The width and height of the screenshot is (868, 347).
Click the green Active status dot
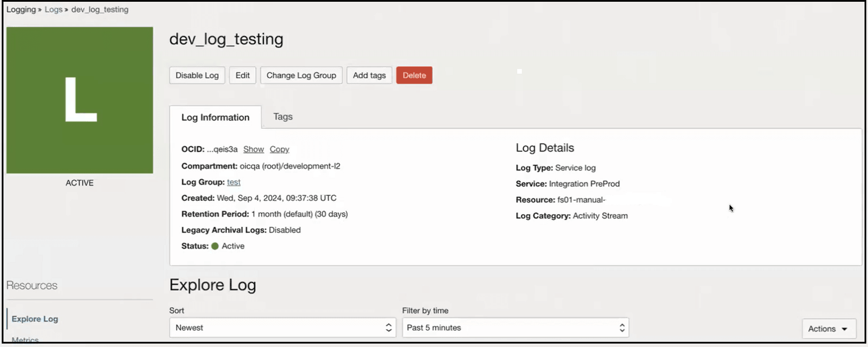tap(215, 246)
